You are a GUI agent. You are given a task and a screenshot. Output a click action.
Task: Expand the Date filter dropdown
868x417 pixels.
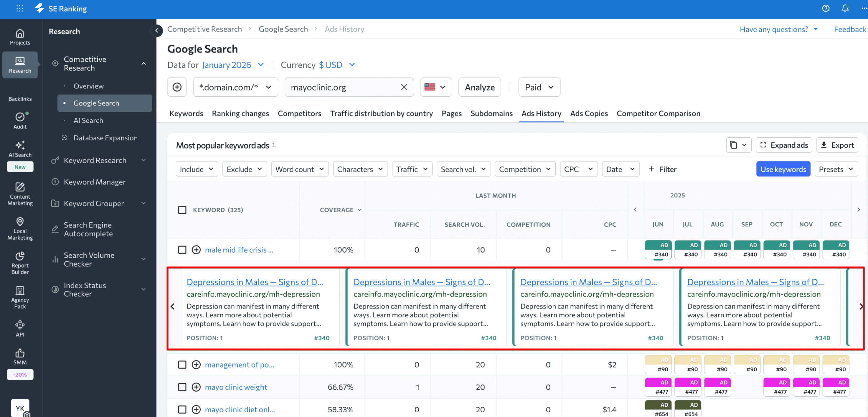[620, 169]
